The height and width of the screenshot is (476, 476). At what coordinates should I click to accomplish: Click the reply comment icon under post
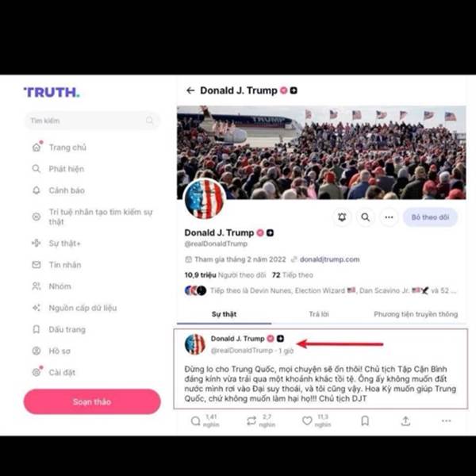coord(196,420)
